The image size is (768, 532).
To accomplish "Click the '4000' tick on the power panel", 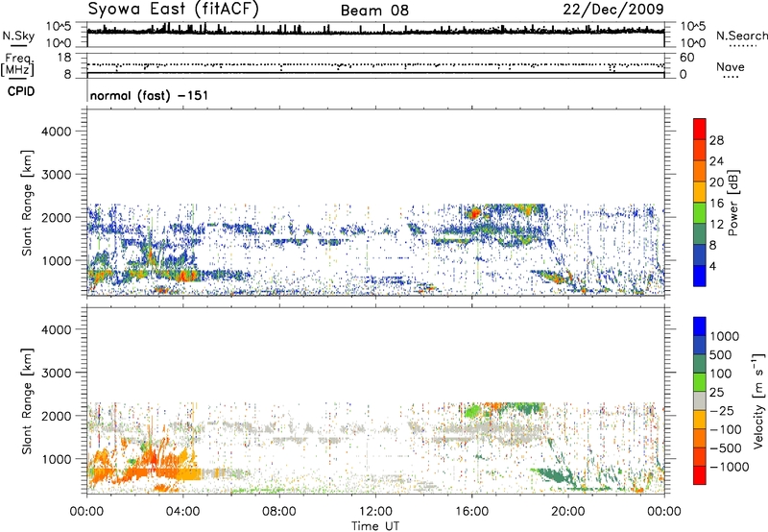I will point(56,132).
